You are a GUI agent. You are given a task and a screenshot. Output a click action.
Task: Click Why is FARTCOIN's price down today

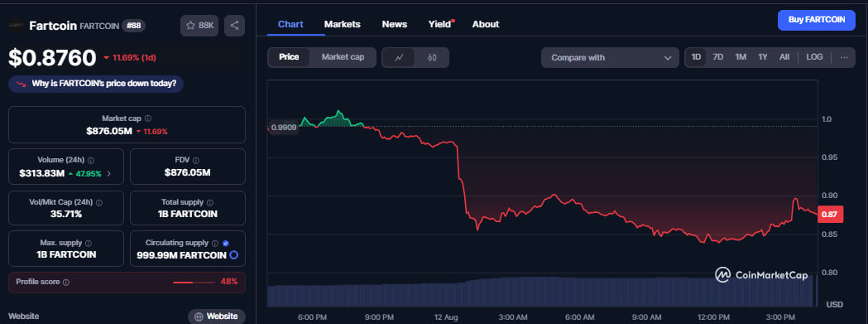tap(96, 84)
